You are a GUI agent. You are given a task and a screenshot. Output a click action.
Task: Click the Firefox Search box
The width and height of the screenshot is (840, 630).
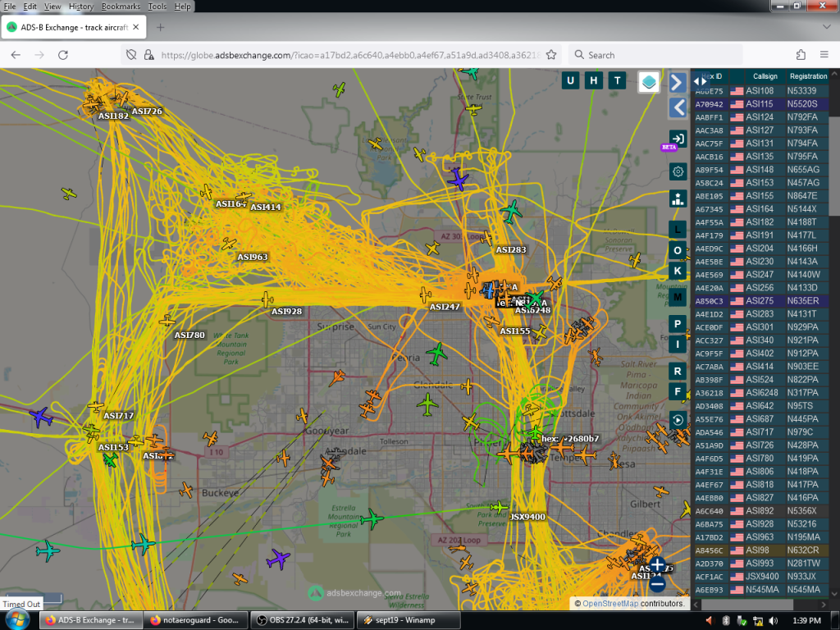pos(656,55)
